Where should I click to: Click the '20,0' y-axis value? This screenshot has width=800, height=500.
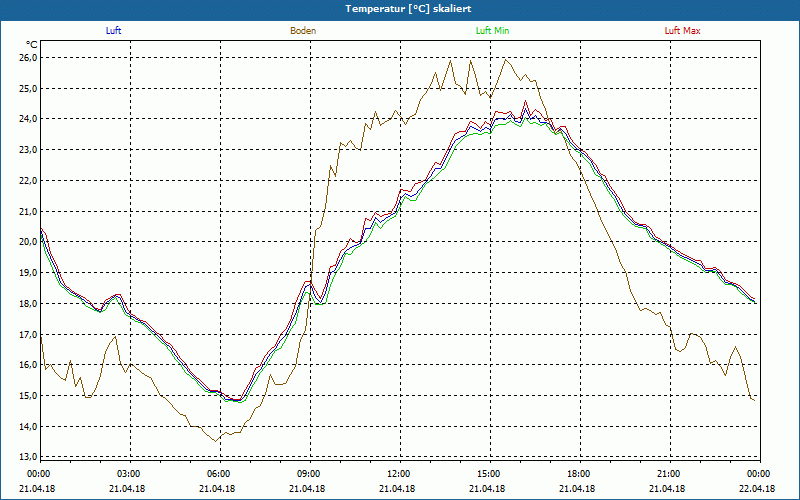coord(29,242)
